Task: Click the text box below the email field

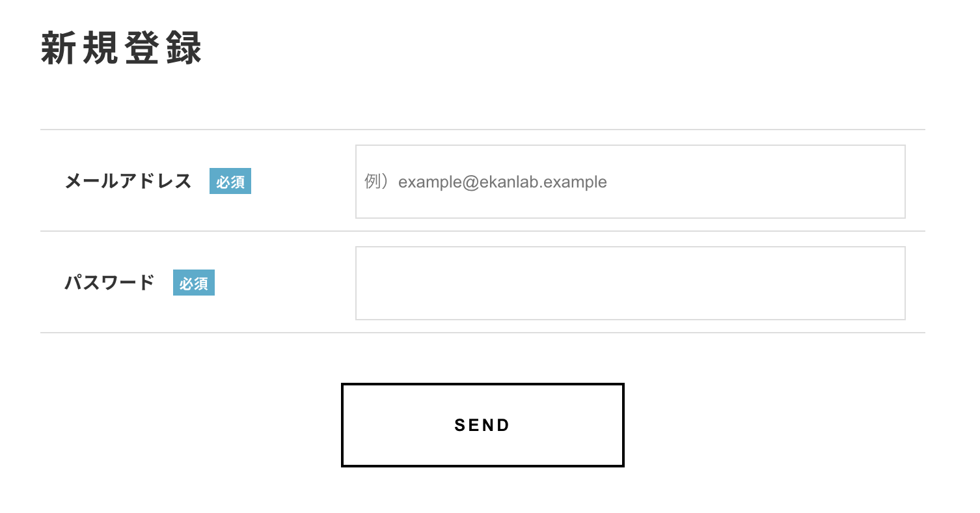Action: tap(630, 283)
